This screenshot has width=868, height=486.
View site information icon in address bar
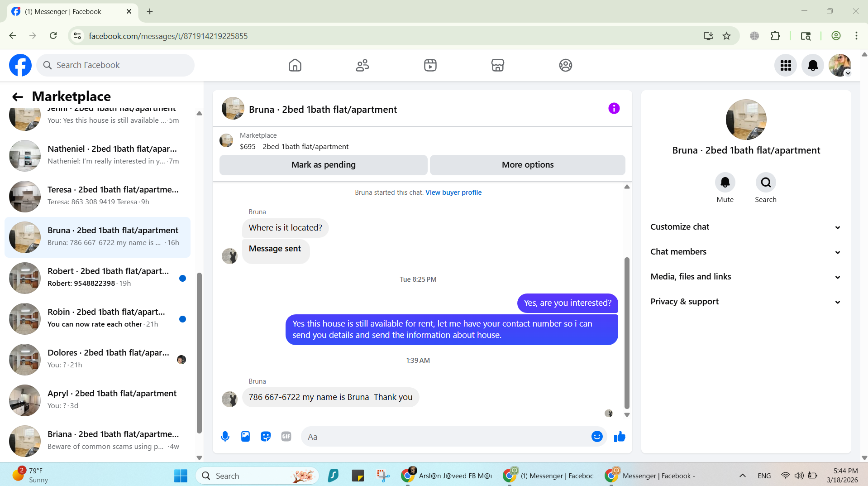pos(77,36)
